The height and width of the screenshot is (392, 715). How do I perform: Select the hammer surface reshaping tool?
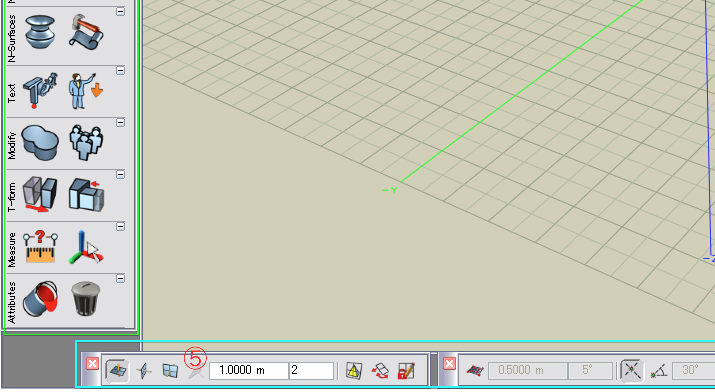(86, 32)
